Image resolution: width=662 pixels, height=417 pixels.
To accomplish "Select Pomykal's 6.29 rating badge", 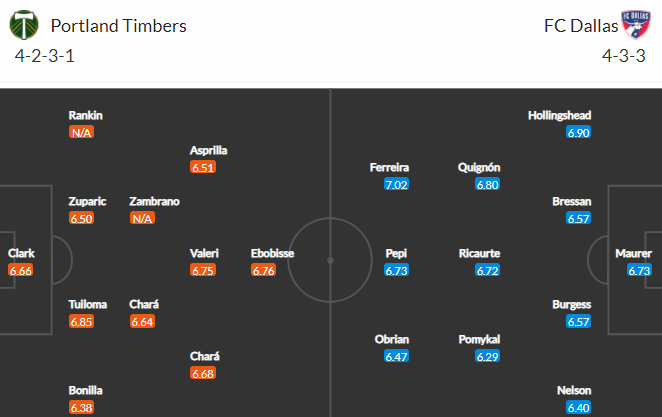I will coord(488,356).
